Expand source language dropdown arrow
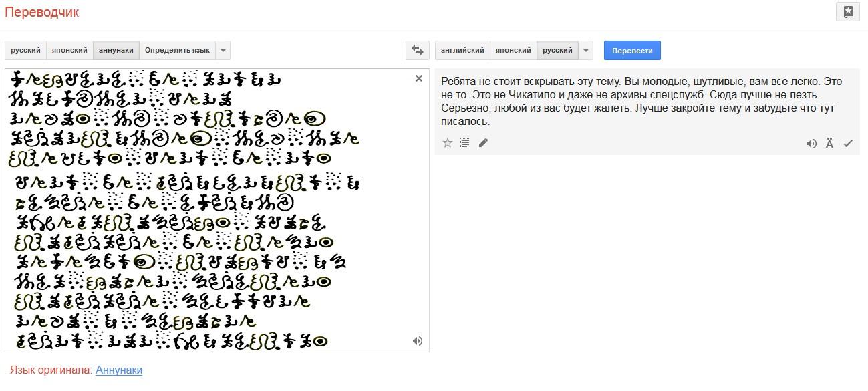Image resolution: width=868 pixels, height=391 pixels. [x=223, y=50]
